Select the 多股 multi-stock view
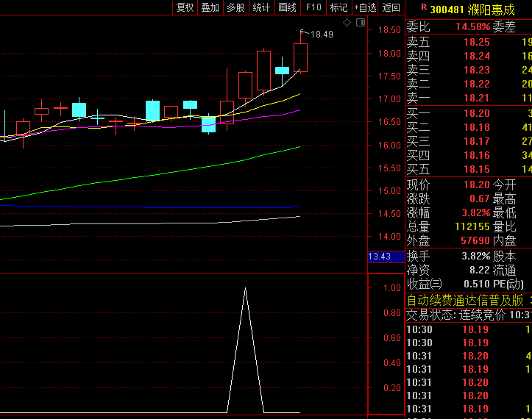This screenshot has width=532, height=419. pos(235,7)
